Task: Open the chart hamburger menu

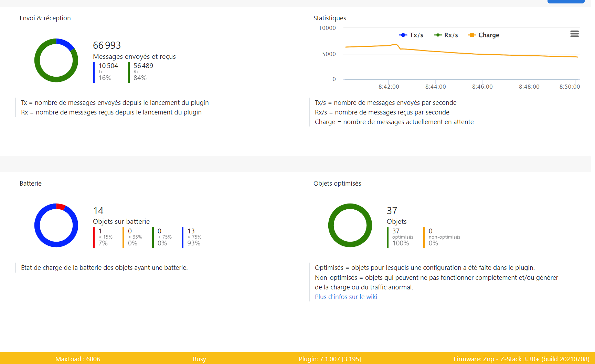Action: [574, 34]
